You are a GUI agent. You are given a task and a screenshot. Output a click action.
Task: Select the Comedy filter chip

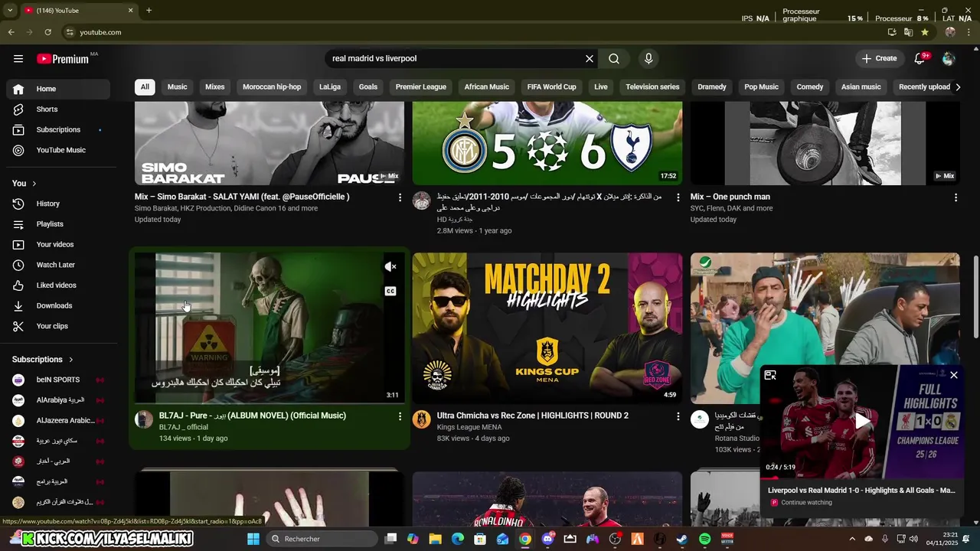pos(809,87)
